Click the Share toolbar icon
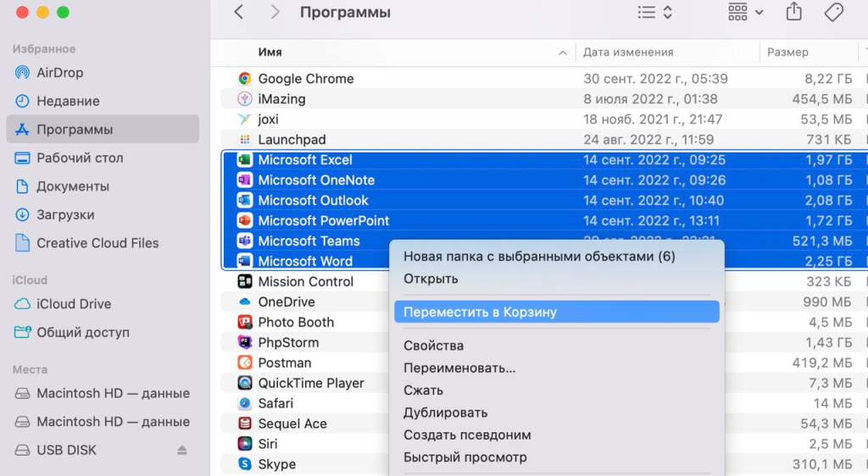The image size is (868, 476). tap(793, 12)
